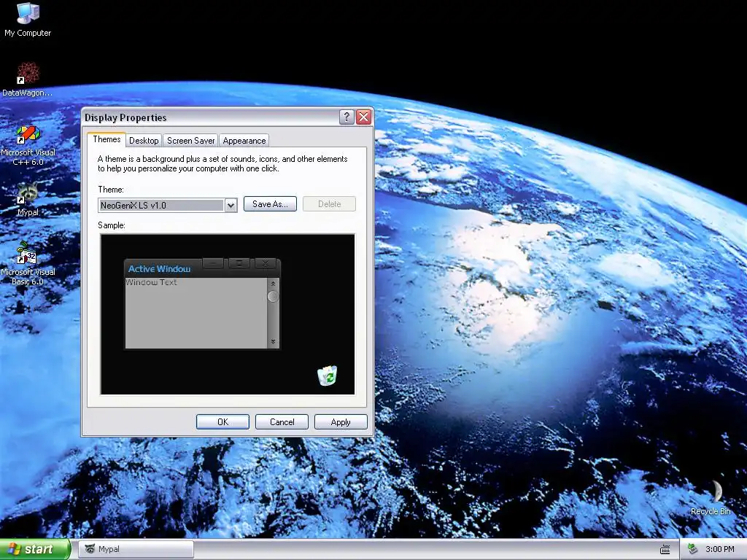This screenshot has width=747, height=560.
Task: Close the Display Properties dialog
Action: (363, 117)
